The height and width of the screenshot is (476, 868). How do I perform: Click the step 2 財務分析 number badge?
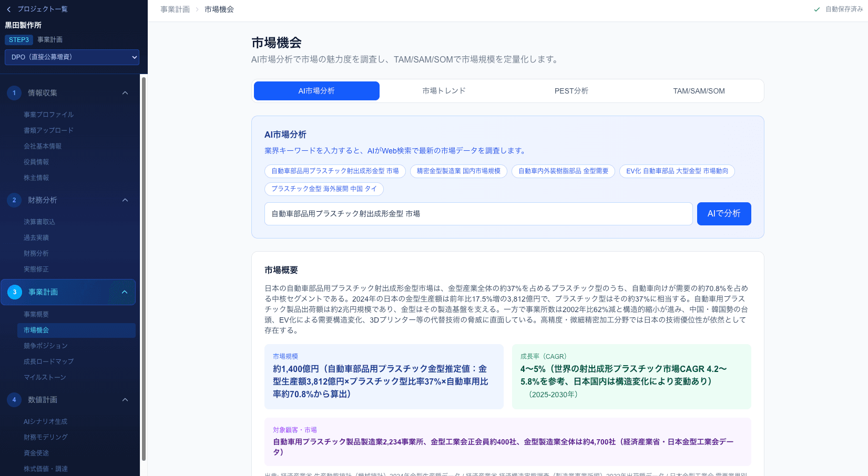point(14,200)
